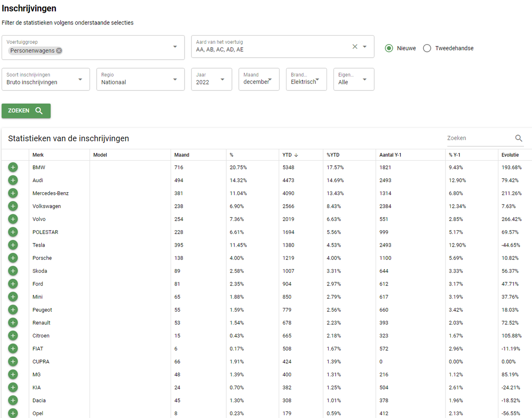This screenshot has height=418, width=532.
Task: Sort by the % column header
Action: pos(231,155)
